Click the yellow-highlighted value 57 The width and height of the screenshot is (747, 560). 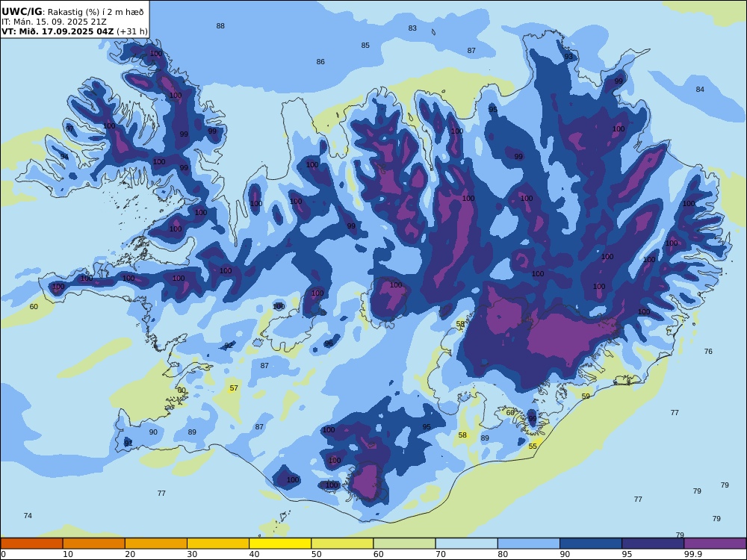click(x=233, y=388)
